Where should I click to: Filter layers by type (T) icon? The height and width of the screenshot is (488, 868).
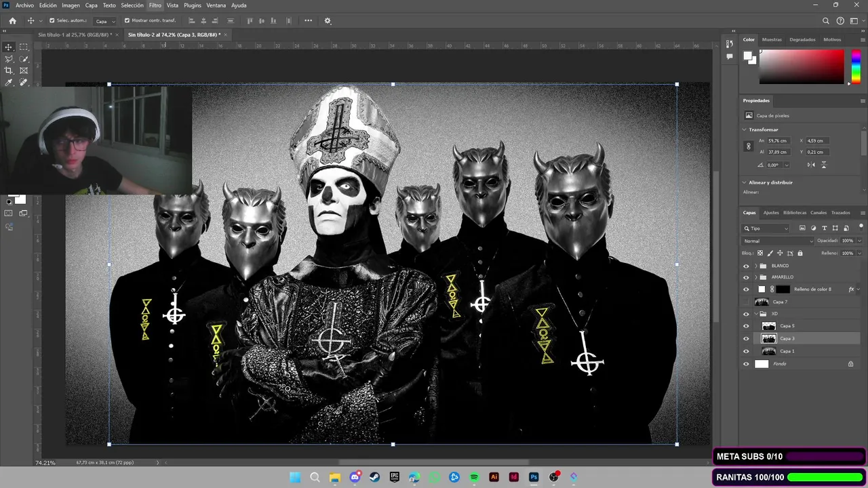[x=824, y=228]
